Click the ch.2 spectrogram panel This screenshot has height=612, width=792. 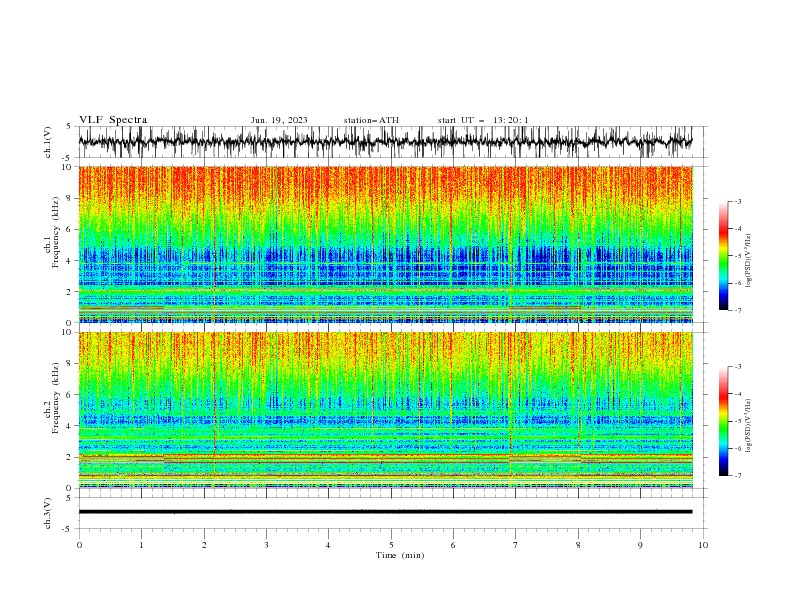(x=385, y=410)
